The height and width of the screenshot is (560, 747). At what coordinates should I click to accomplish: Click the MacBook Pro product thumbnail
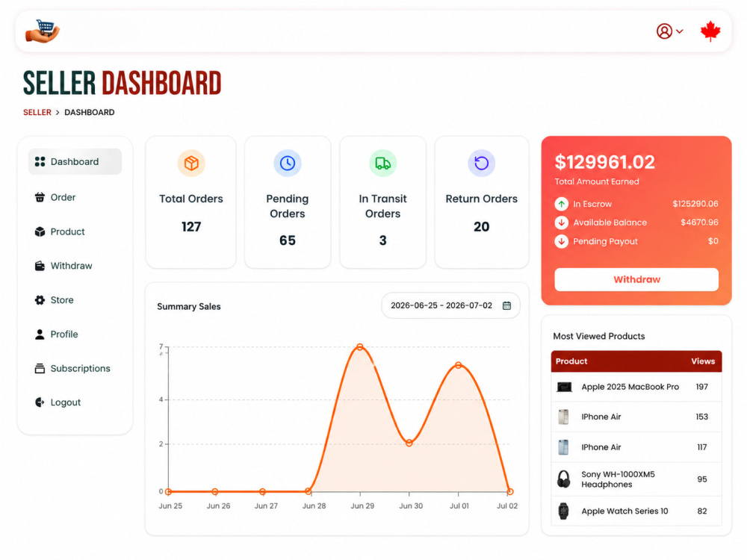tap(564, 387)
